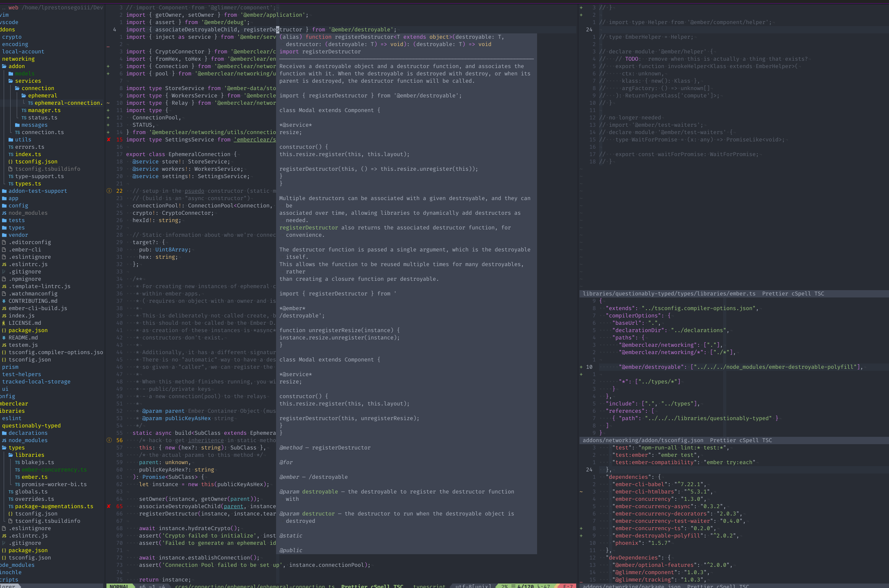Screen dimensions: 889x588
Task: Click the license icon beside LICENSE.md
Action: pyautogui.click(x=4, y=323)
